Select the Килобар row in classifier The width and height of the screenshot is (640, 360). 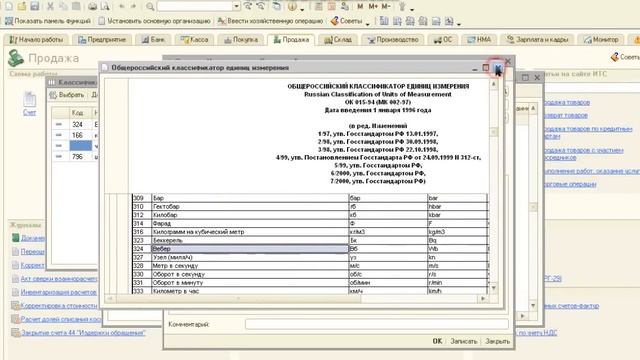pyautogui.click(x=309, y=215)
